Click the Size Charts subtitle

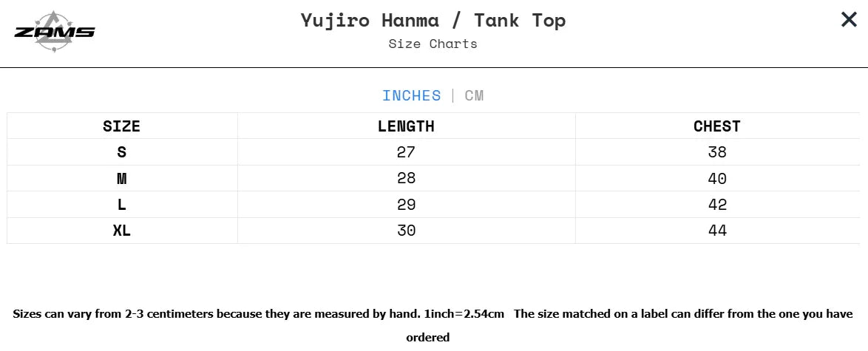[x=433, y=44]
